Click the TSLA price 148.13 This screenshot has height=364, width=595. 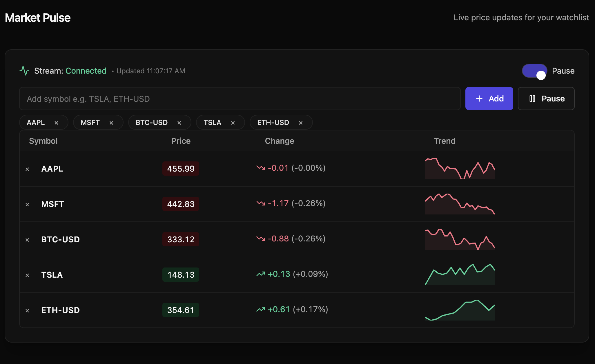pyautogui.click(x=181, y=275)
